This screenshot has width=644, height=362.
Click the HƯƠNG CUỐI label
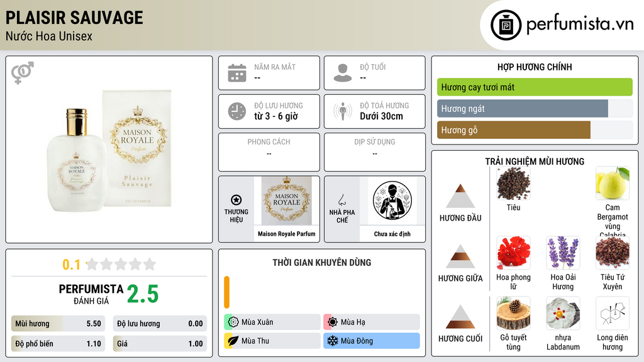pyautogui.click(x=460, y=339)
